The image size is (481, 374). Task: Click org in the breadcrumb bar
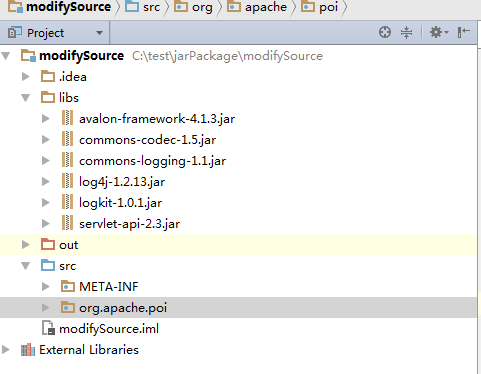click(202, 7)
